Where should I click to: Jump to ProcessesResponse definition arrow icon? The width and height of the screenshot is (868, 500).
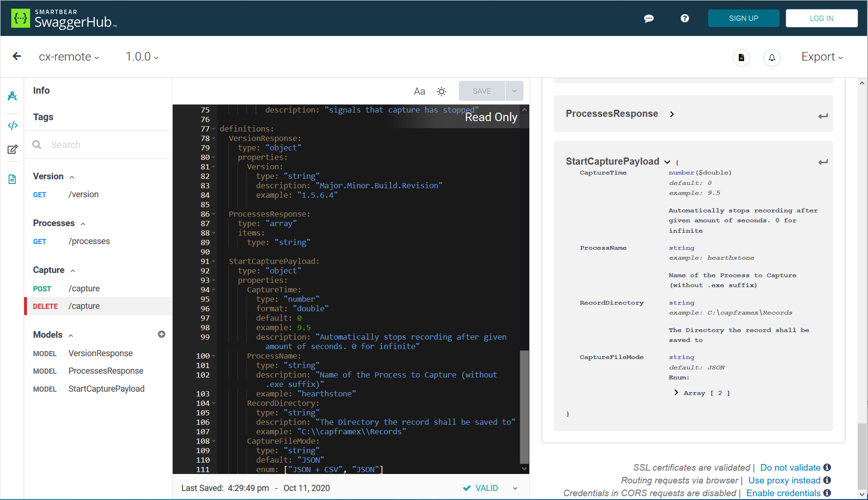click(x=823, y=116)
